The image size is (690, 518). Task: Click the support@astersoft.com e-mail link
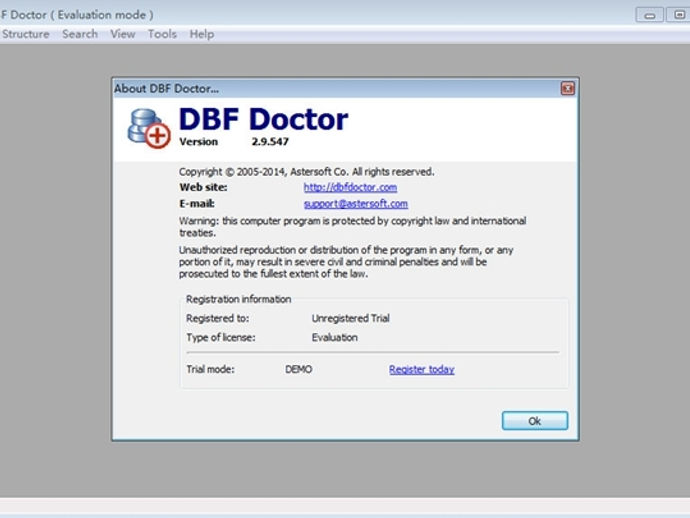[356, 204]
